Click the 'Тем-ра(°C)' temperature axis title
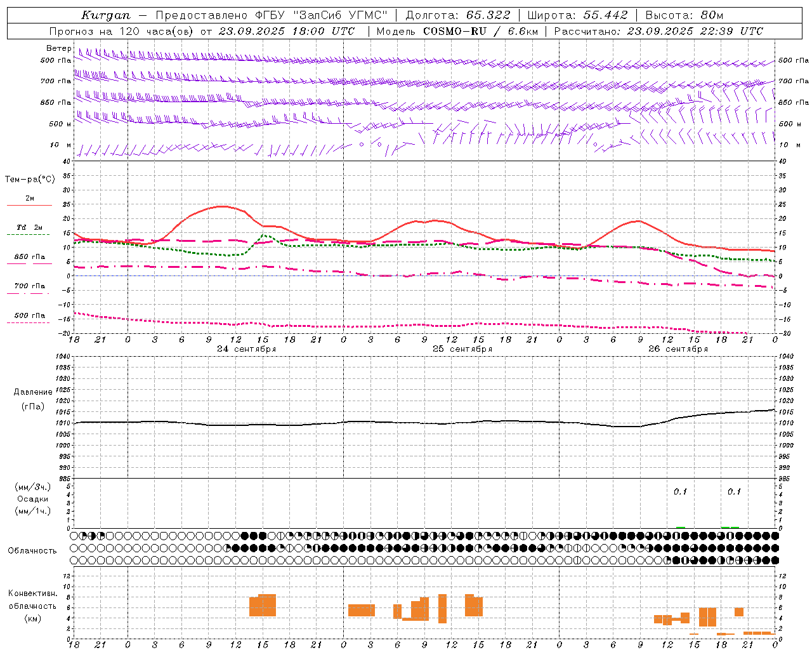812x650 pixels. click(30, 180)
